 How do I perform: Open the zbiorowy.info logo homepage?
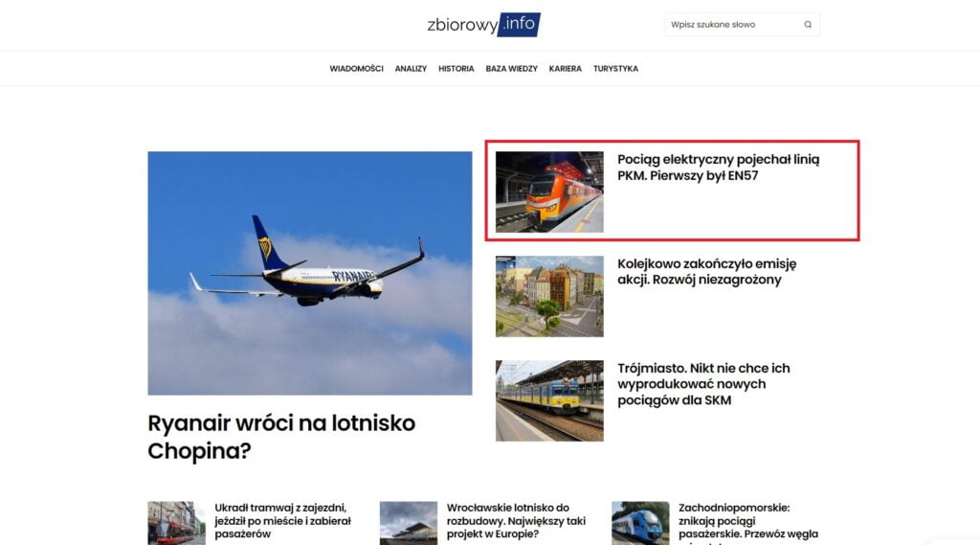(x=483, y=24)
